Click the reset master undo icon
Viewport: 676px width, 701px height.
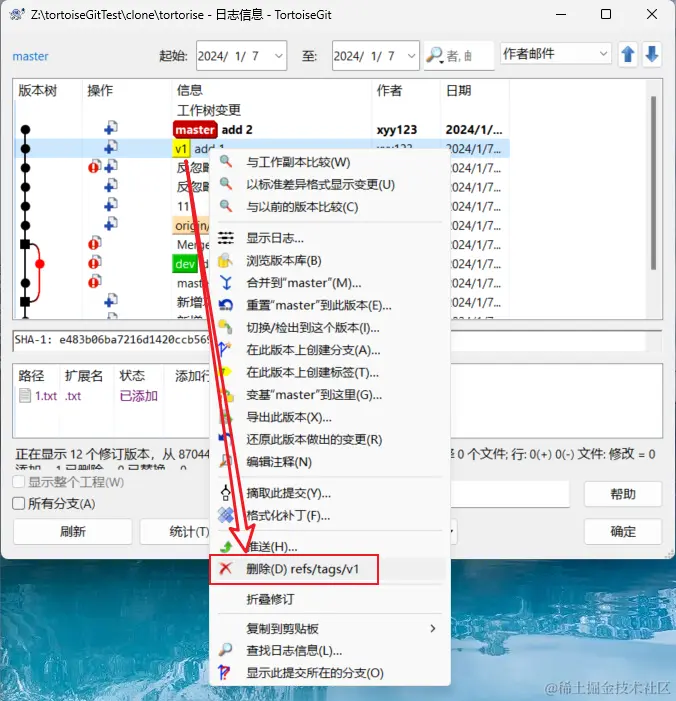(226, 305)
